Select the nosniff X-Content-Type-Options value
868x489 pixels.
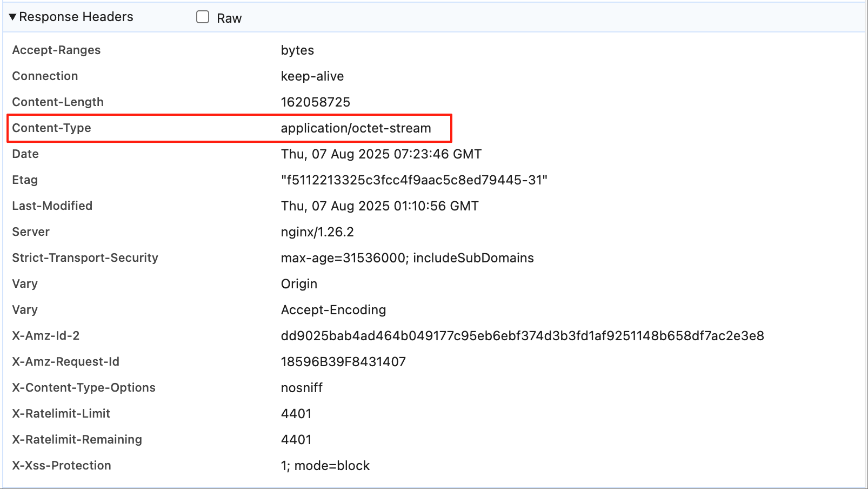tap(302, 388)
